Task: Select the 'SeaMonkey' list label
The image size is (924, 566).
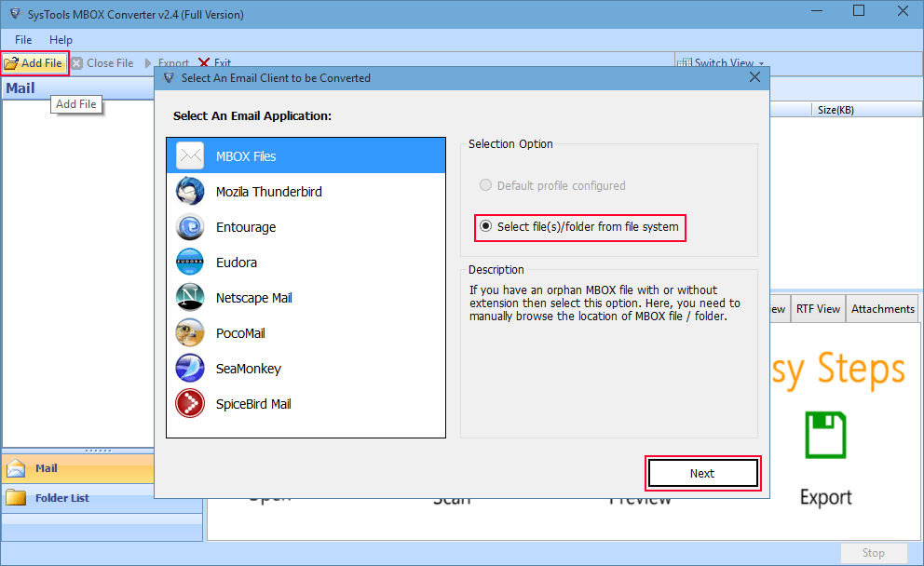Action: click(x=248, y=369)
